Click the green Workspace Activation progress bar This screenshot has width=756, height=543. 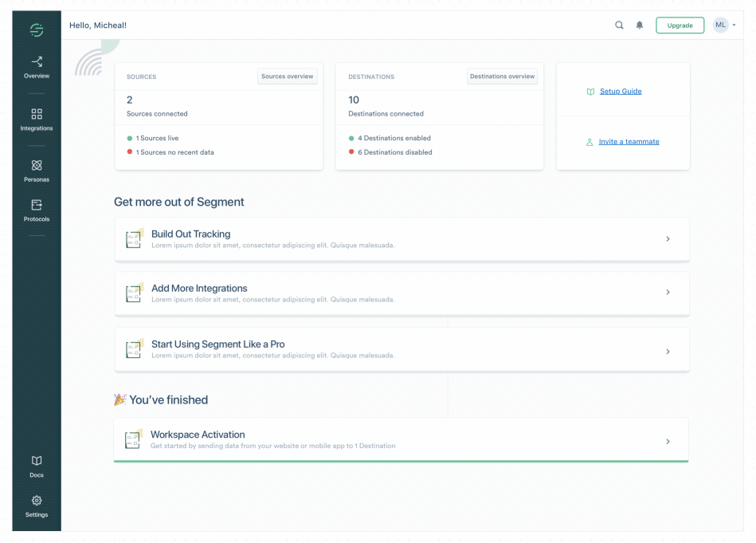tap(402, 461)
